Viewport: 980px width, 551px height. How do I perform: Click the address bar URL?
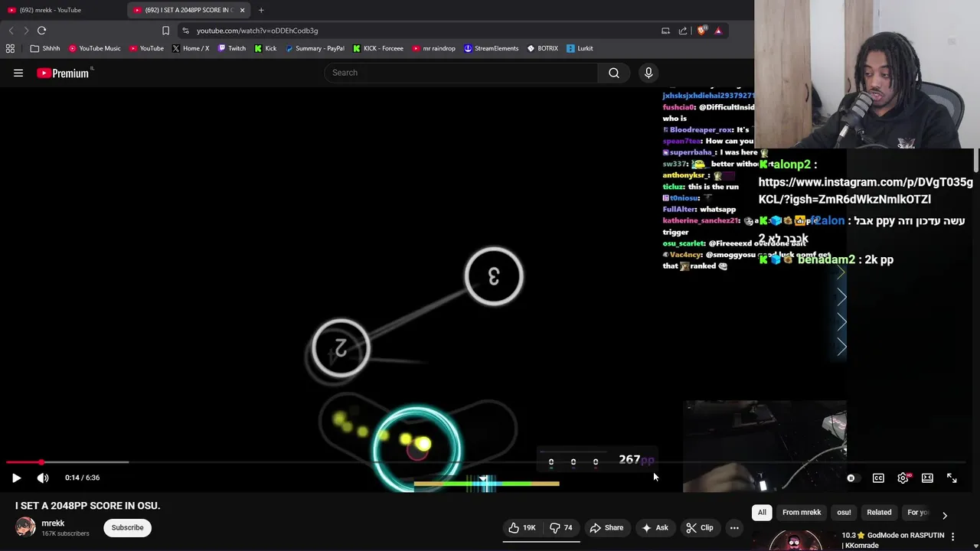click(x=257, y=31)
